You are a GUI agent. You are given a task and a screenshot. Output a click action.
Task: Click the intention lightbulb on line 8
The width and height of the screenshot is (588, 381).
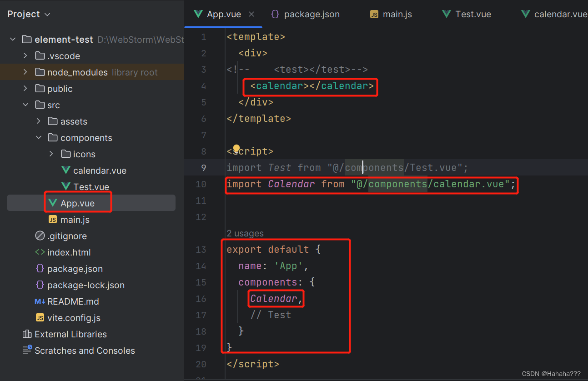point(236,149)
